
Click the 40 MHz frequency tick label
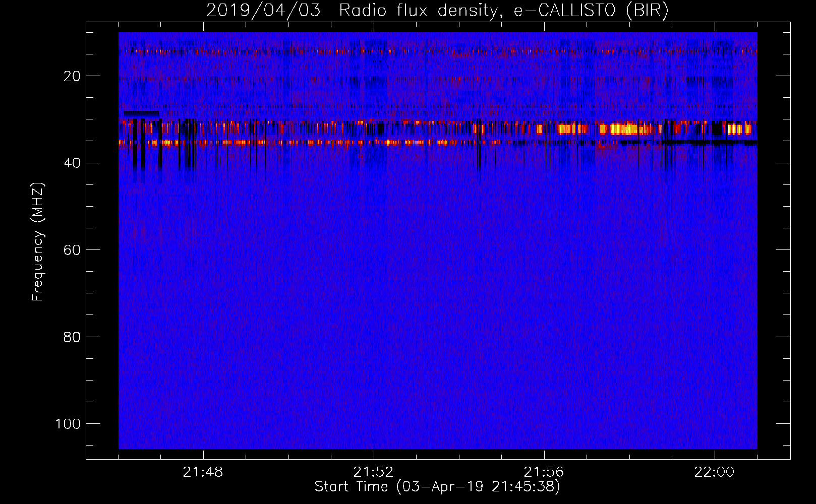[x=72, y=163]
